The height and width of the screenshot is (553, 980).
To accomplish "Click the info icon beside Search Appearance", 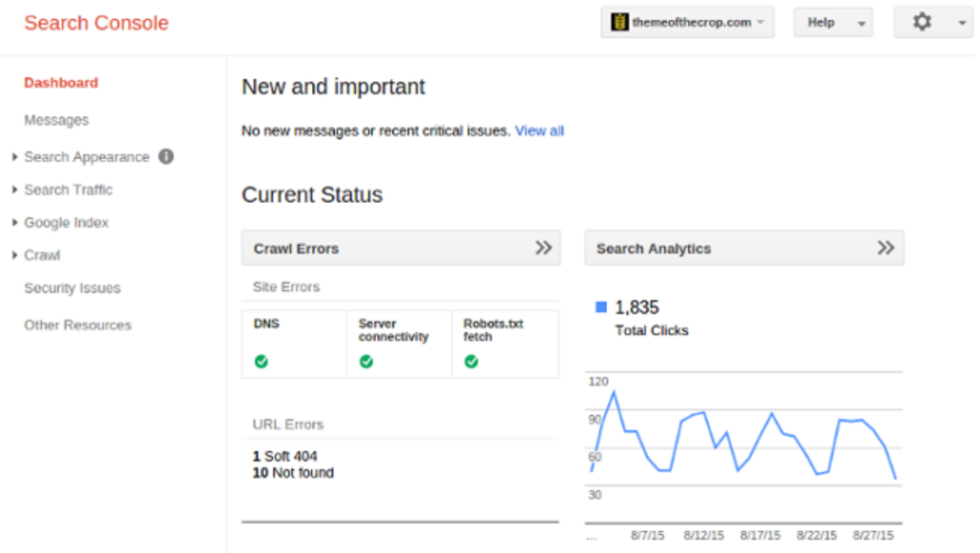I will 166,156.
